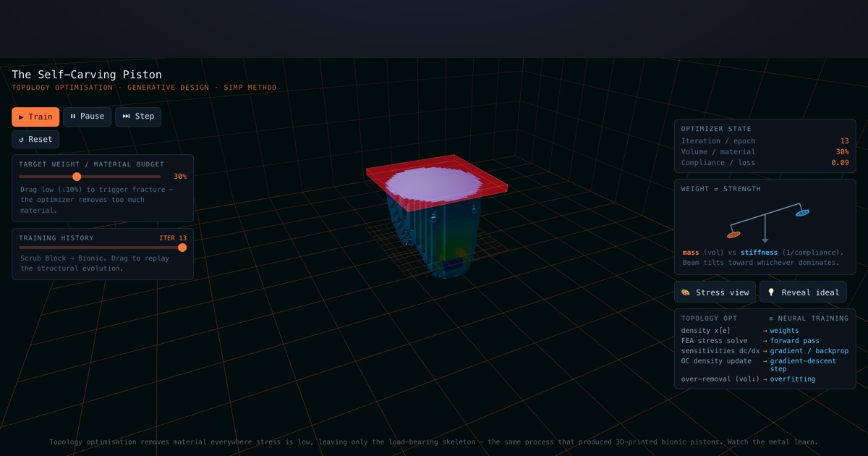Screen dimensions: 868x456
Task: Advance one iteration with Step
Action: (138, 117)
